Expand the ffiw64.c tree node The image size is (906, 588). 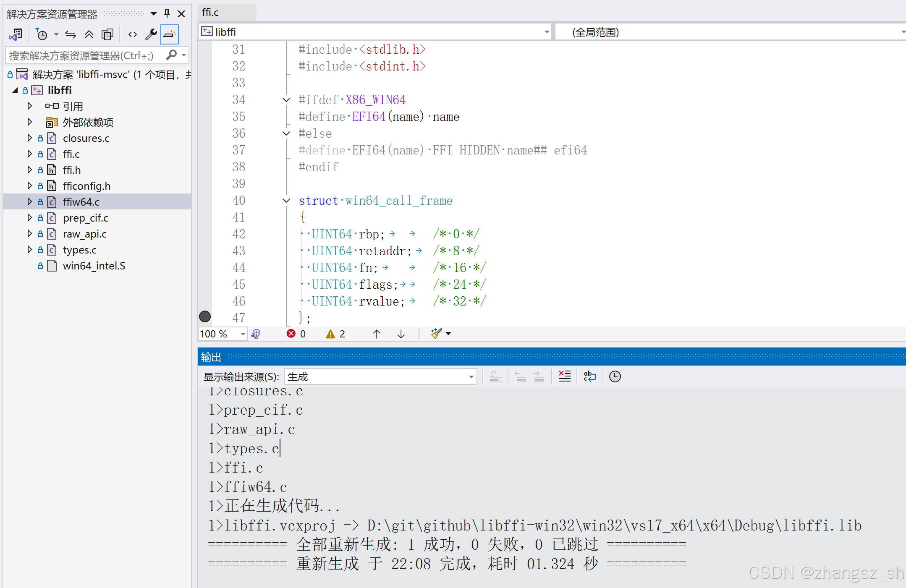pyautogui.click(x=29, y=202)
